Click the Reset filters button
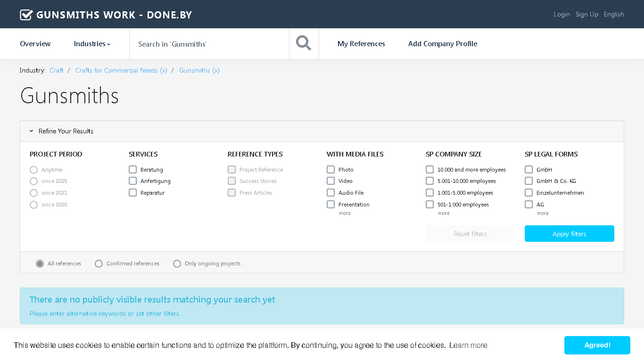The width and height of the screenshot is (644, 362). (471, 234)
